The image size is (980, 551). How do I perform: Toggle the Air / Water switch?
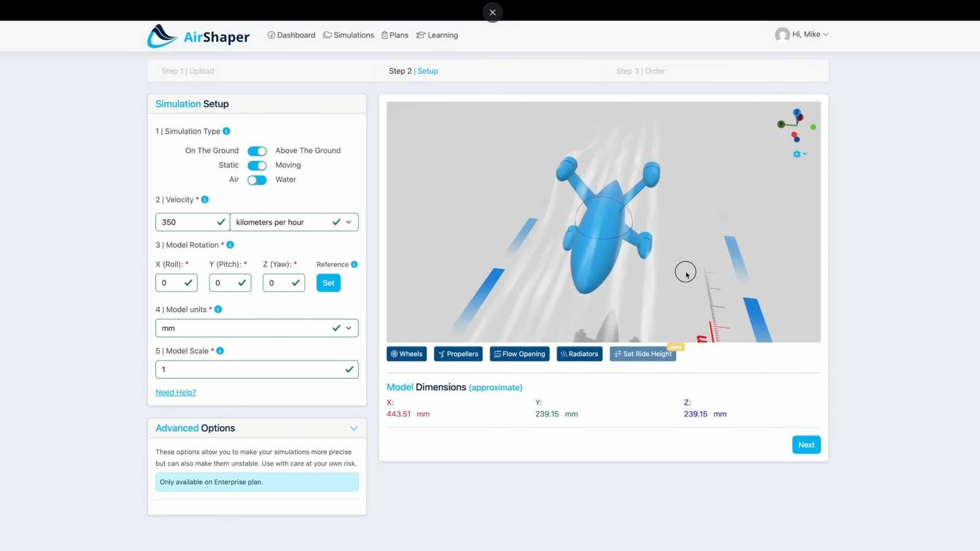(257, 180)
